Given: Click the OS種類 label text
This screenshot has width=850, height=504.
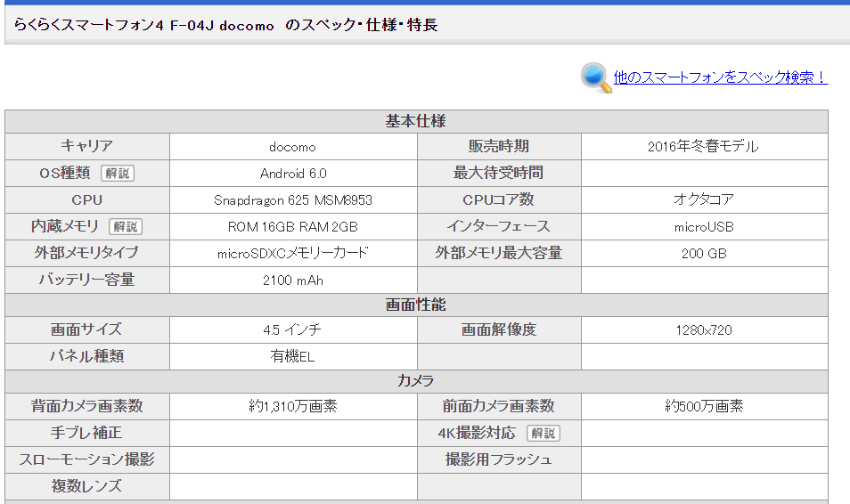Looking at the screenshot, I should (x=64, y=173).
